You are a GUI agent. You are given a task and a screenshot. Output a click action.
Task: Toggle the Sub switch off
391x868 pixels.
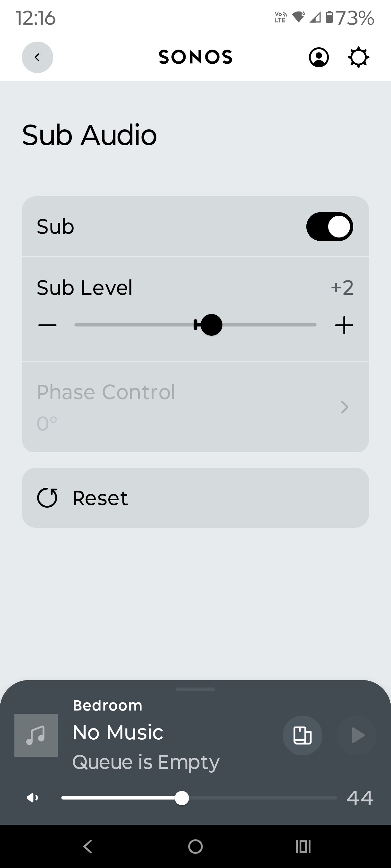tap(329, 226)
